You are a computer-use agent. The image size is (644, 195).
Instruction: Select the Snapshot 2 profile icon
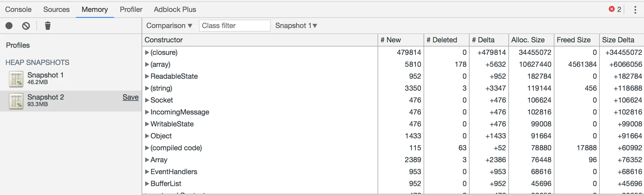tap(16, 101)
